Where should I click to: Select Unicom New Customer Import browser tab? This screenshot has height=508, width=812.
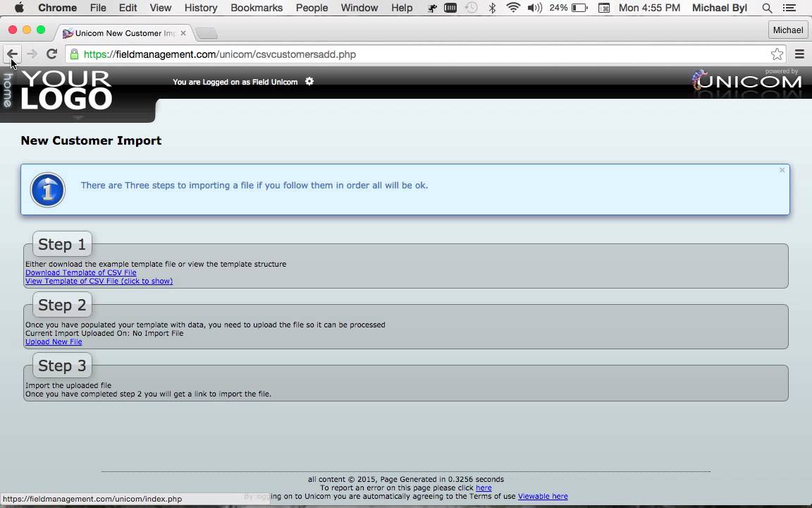124,33
